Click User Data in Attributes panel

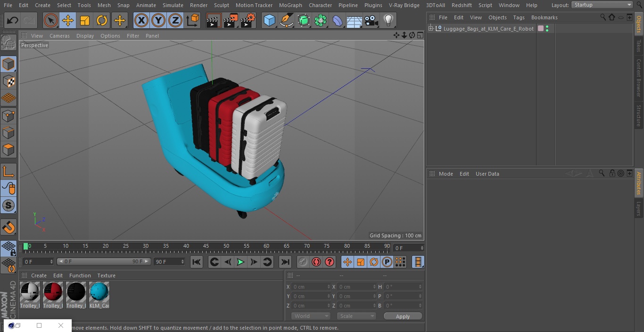tap(487, 174)
